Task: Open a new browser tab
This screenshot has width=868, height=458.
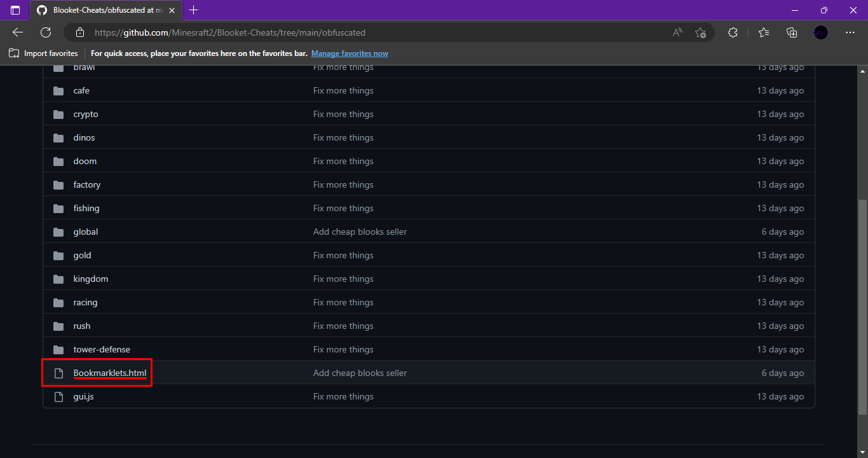Action: pyautogui.click(x=194, y=10)
